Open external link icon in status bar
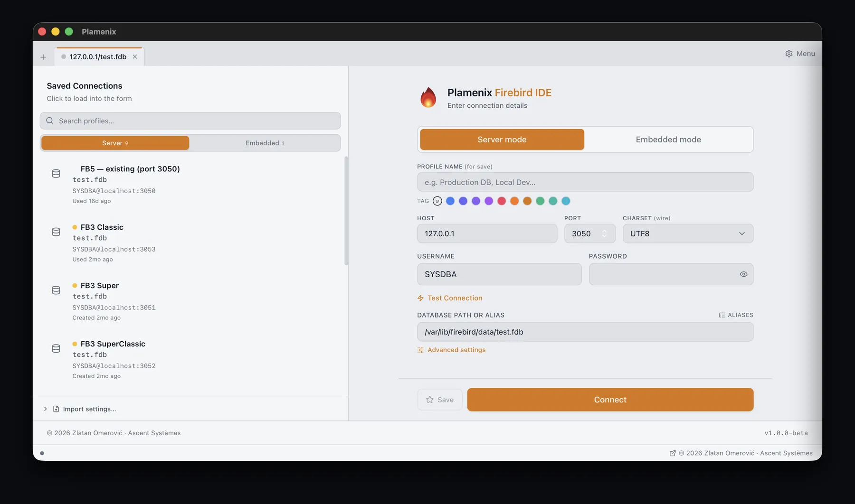Screen dimensions: 855x504 [673, 453]
